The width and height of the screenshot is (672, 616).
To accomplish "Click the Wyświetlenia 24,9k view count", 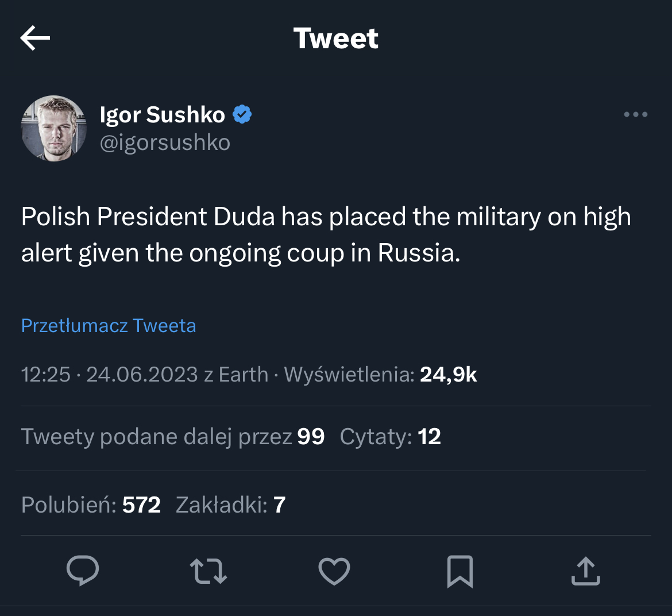I will click(x=380, y=375).
